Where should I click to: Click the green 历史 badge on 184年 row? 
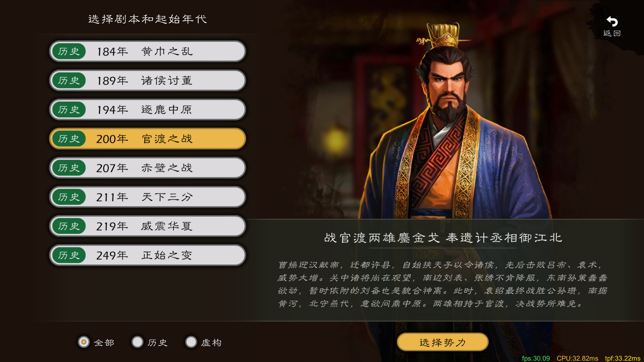(69, 51)
